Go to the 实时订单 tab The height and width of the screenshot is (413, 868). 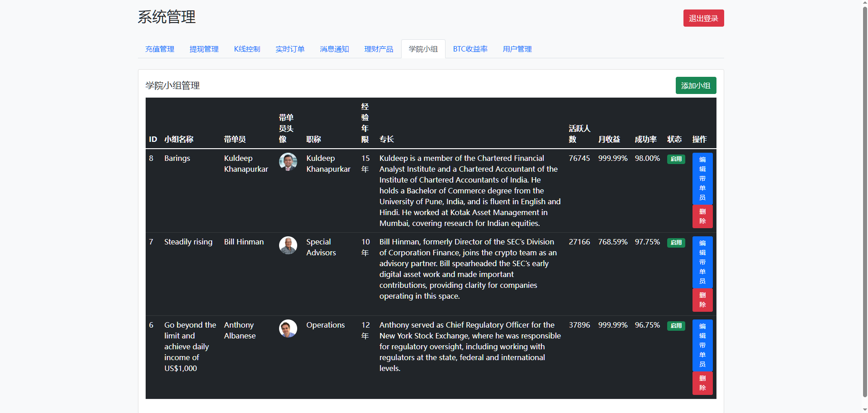290,49
